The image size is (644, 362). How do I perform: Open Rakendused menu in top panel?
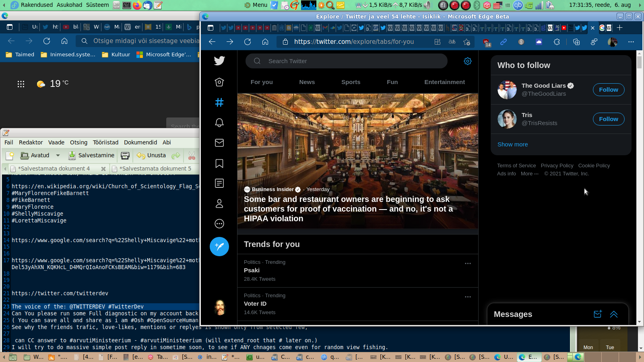tap(37, 5)
